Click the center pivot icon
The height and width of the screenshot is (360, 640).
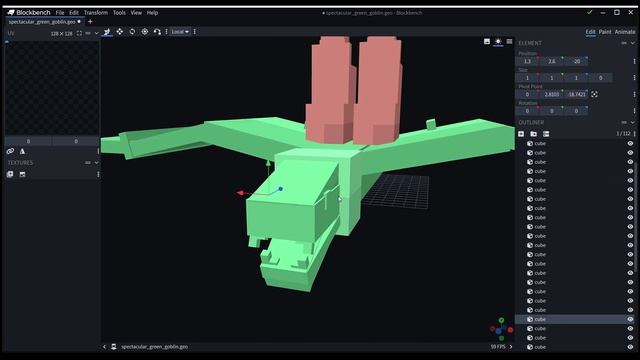tap(594, 94)
